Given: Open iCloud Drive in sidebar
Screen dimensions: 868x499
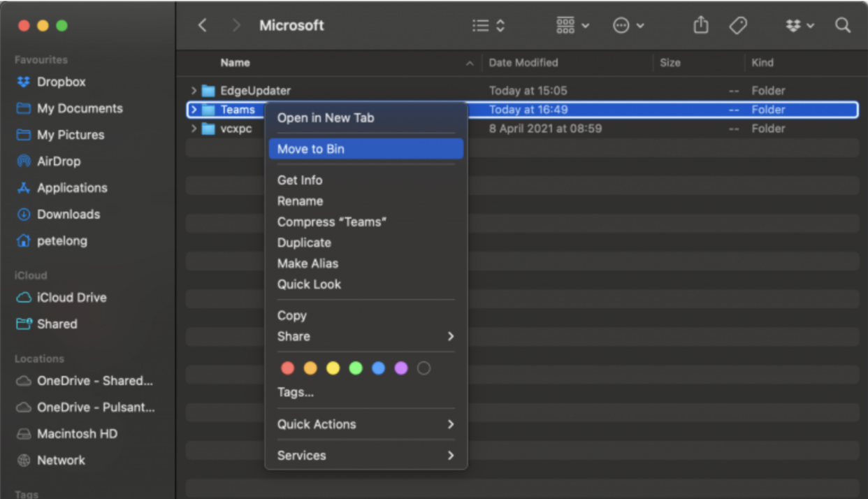Looking at the screenshot, I should (71, 298).
